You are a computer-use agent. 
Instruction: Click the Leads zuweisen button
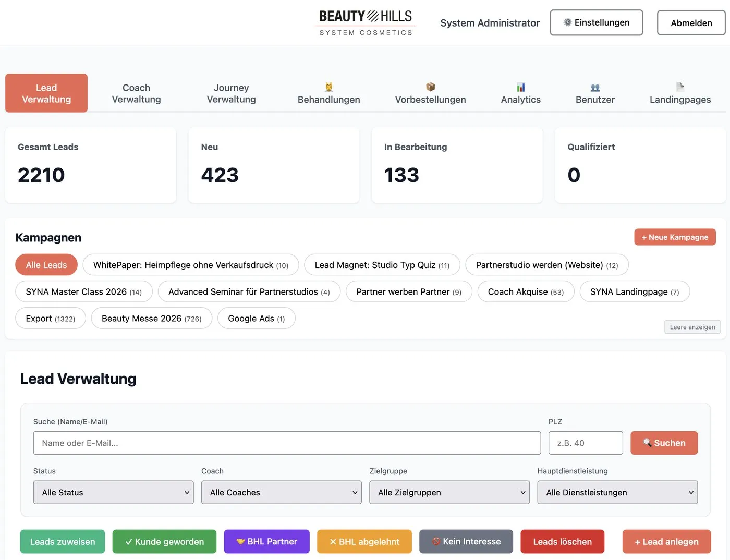tap(63, 541)
